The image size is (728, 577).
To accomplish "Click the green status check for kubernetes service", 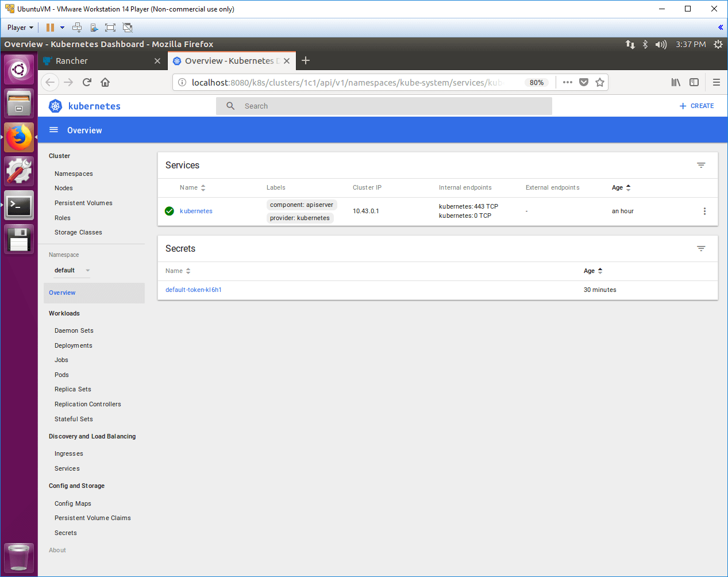I will [170, 211].
